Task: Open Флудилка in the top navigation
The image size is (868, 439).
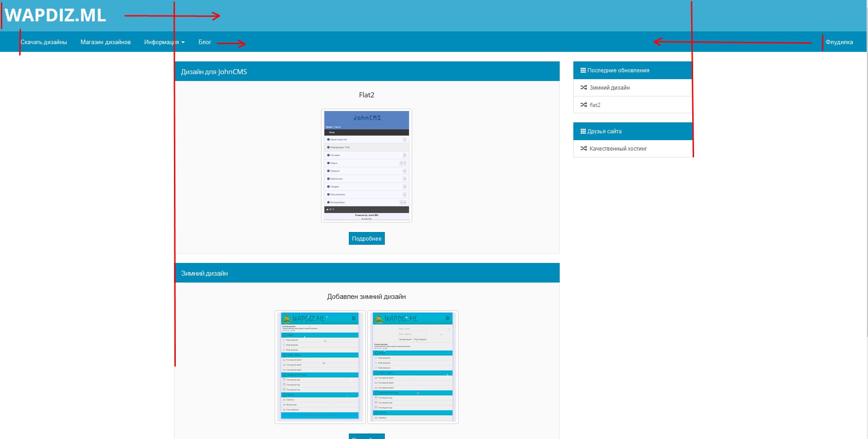Action: [x=839, y=42]
